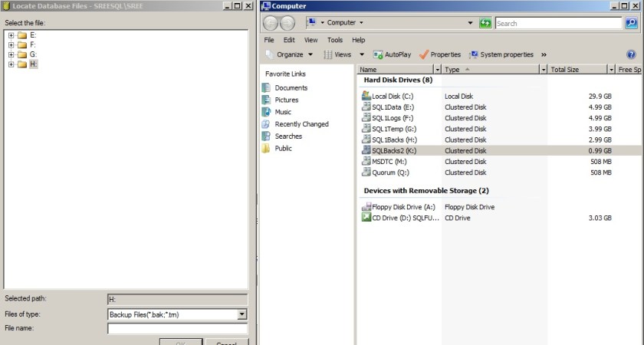Click the SQLBacks2 (K:) drive icon

366,151
